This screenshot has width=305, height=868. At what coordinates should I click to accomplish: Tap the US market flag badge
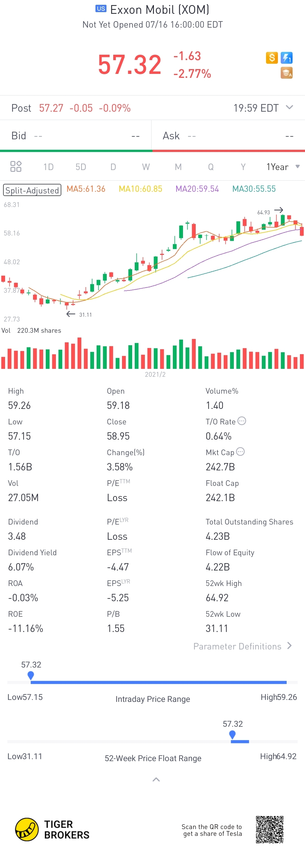click(x=101, y=9)
